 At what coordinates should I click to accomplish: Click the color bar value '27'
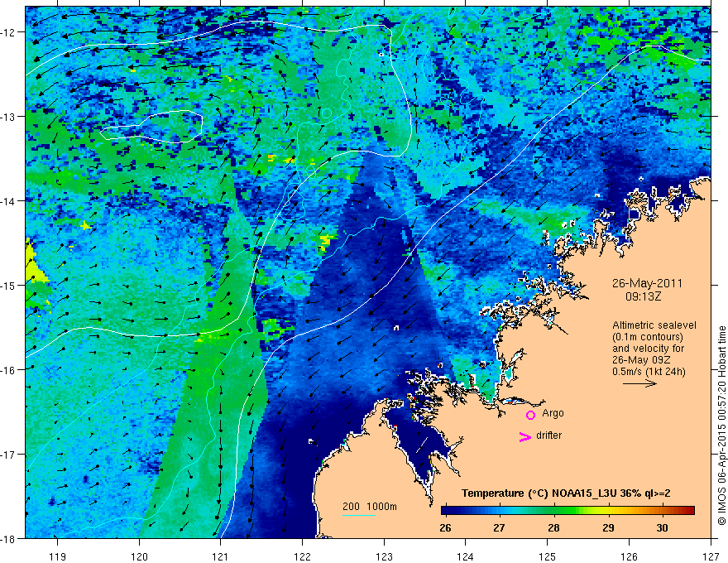499,527
